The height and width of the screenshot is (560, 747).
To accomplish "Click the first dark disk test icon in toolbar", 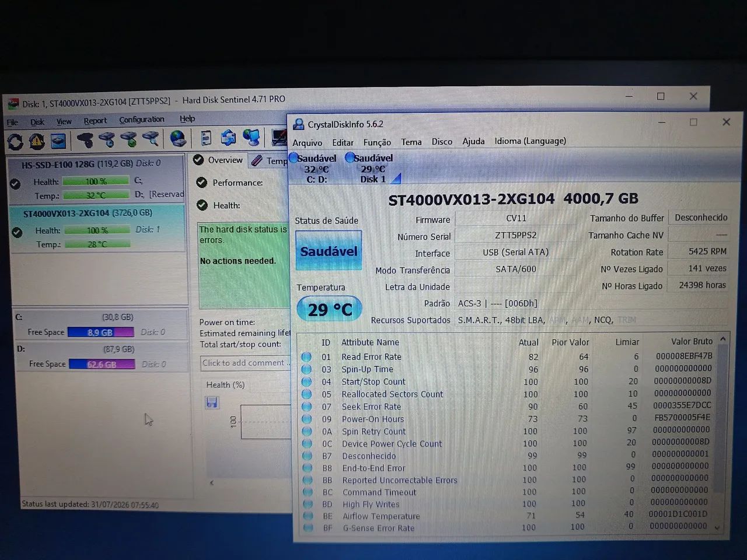I will coord(85,139).
